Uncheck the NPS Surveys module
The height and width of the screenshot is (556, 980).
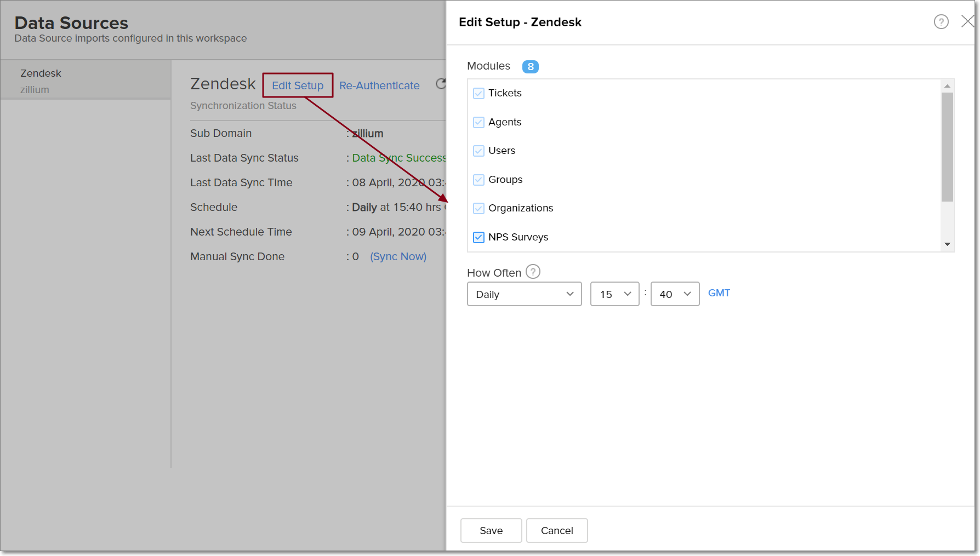(x=478, y=237)
